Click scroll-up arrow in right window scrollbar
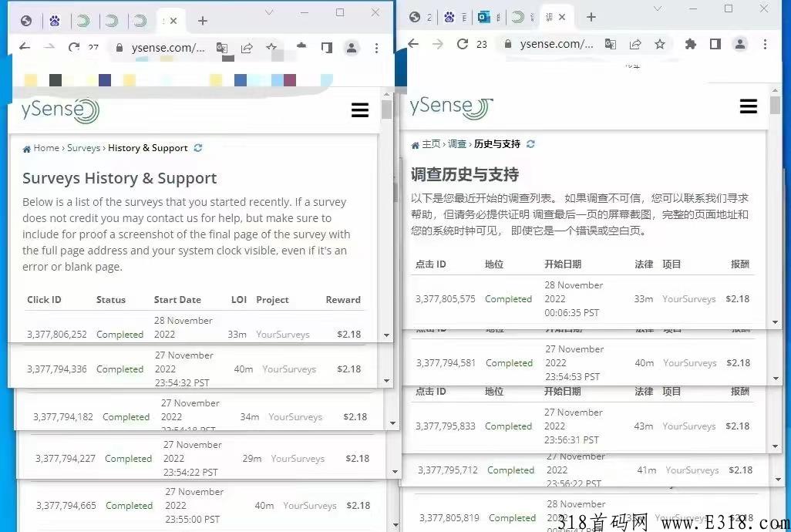Viewport: 791px width, 532px height. (x=775, y=90)
